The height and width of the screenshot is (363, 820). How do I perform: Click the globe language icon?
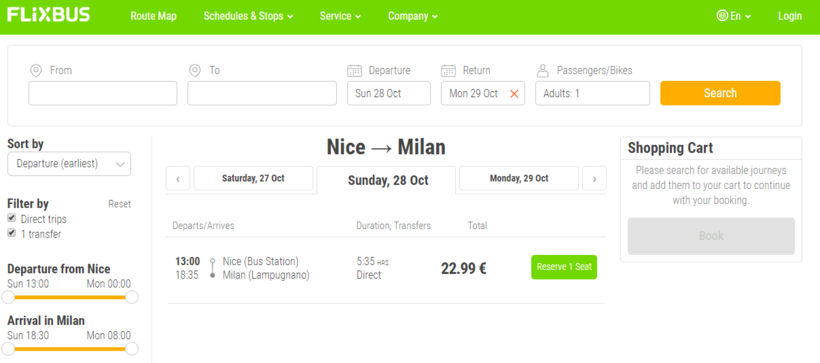point(722,16)
